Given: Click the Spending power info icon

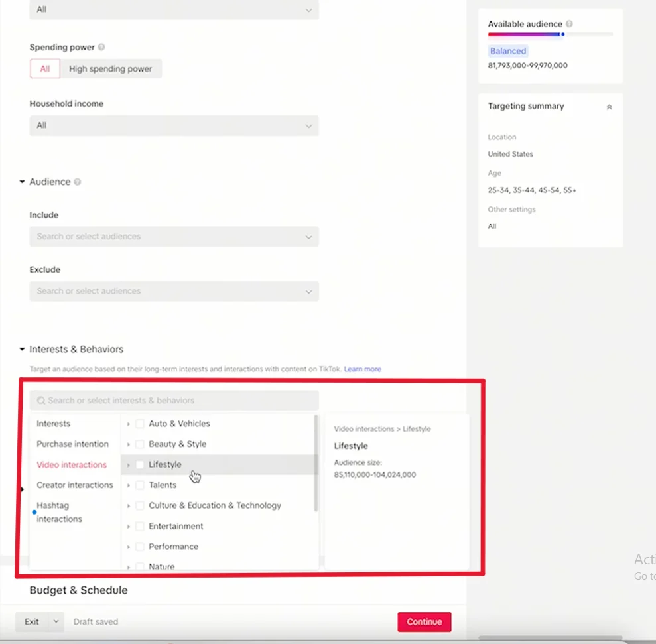Looking at the screenshot, I should click(101, 47).
